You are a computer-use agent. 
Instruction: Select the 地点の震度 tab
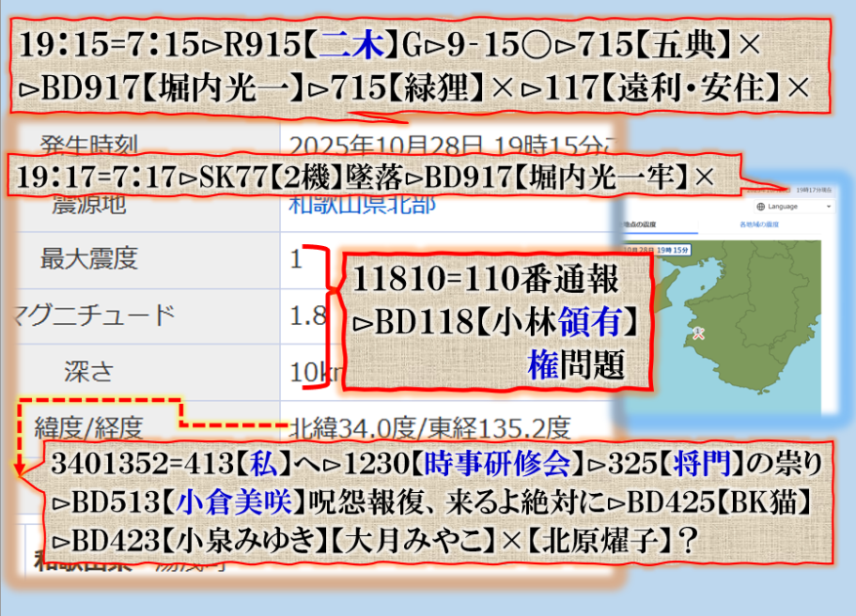(x=641, y=225)
